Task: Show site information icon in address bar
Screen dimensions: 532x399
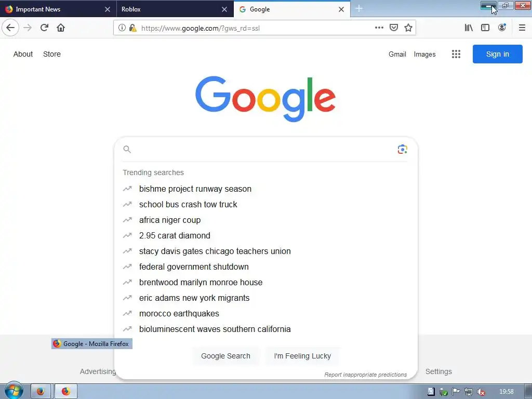Action: click(122, 28)
